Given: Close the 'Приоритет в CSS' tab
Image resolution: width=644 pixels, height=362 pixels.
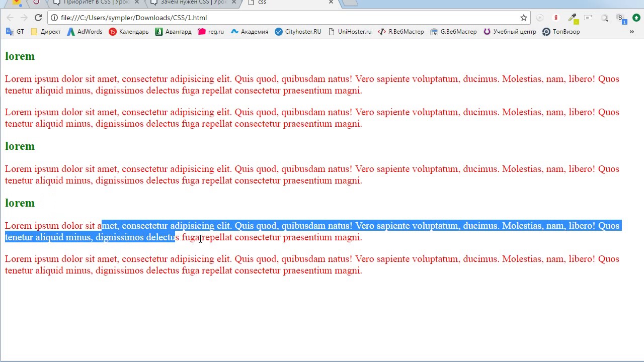Looking at the screenshot, I should point(137,3).
